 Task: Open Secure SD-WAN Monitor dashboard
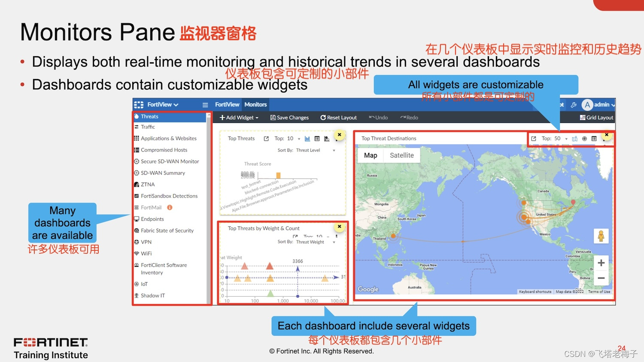(x=170, y=161)
